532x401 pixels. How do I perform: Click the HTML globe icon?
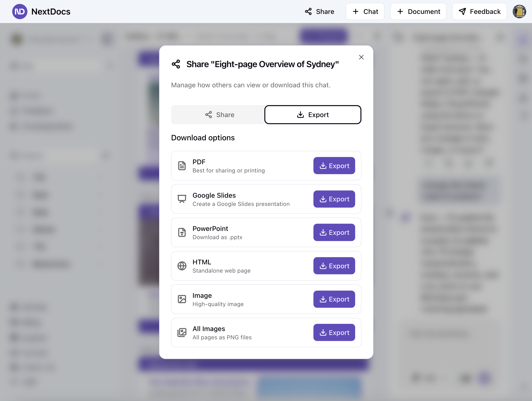click(182, 266)
